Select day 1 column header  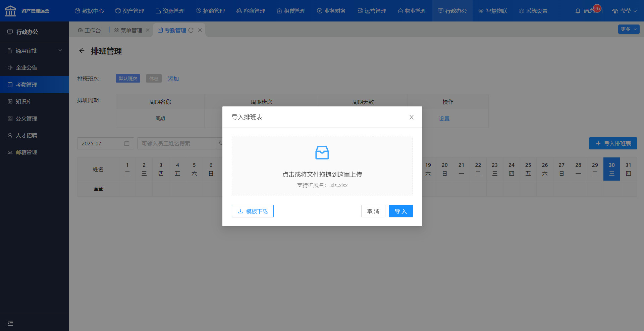pos(127,169)
